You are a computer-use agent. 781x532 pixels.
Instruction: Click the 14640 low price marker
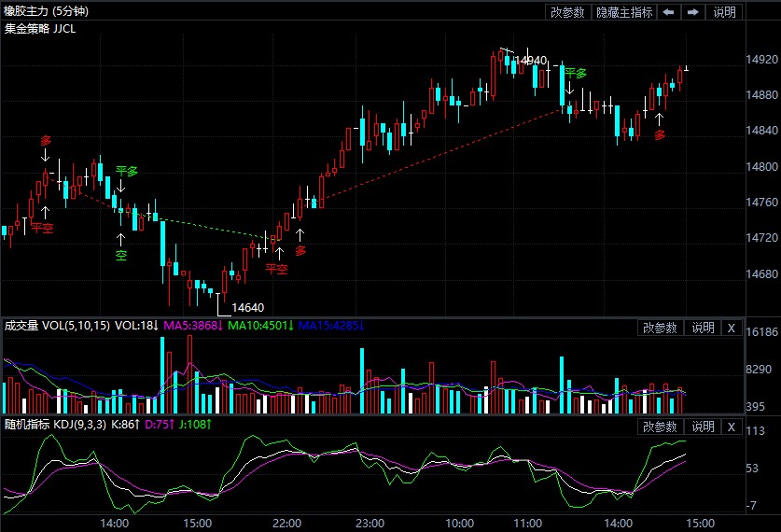(247, 307)
